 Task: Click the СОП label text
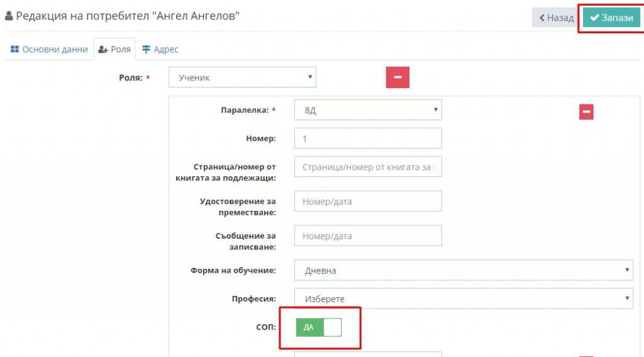266,327
